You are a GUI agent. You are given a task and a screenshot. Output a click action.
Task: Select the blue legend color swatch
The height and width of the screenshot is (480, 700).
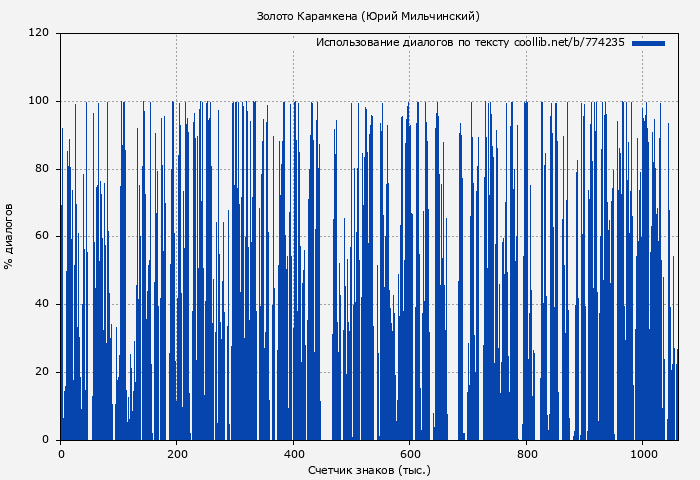coord(648,43)
